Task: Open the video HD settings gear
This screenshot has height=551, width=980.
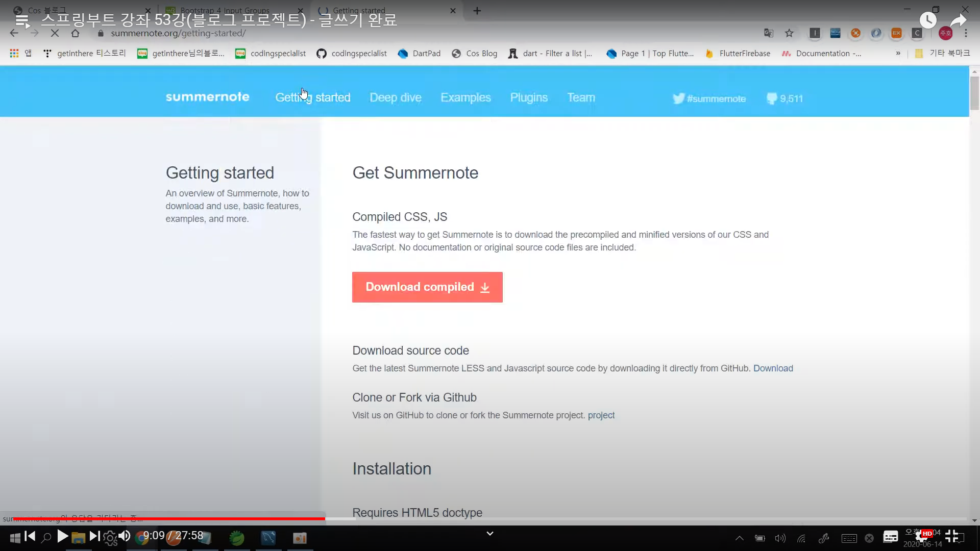Action: [x=923, y=536]
